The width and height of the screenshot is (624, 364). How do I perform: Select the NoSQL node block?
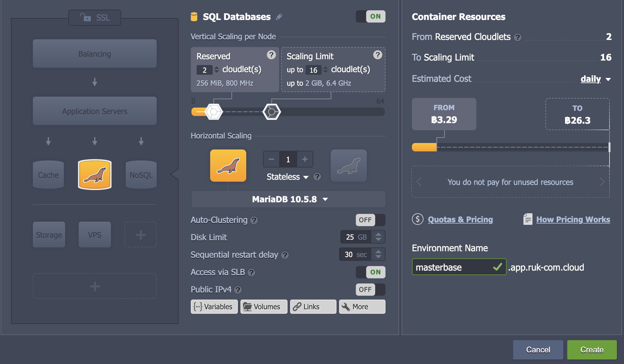coord(141,175)
